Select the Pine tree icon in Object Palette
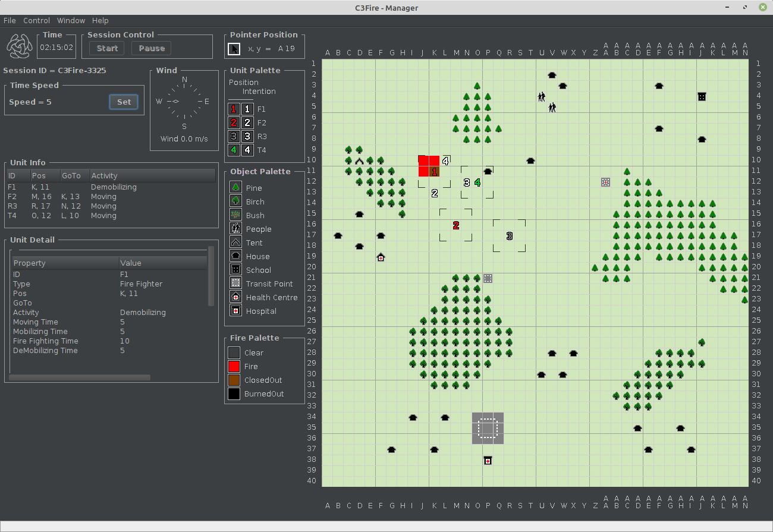773x532 pixels. [x=235, y=188]
